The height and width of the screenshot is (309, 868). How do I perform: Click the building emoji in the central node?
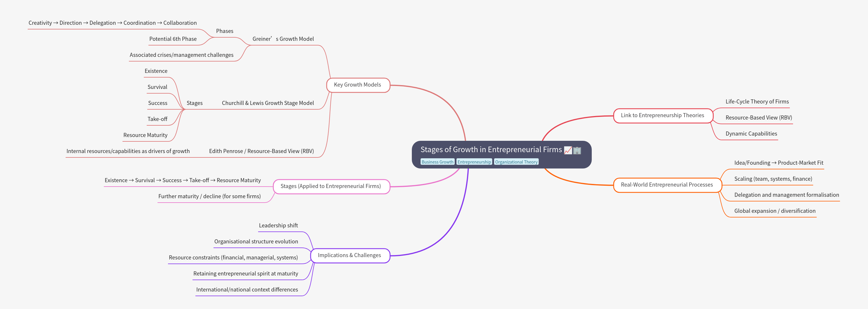pos(577,150)
